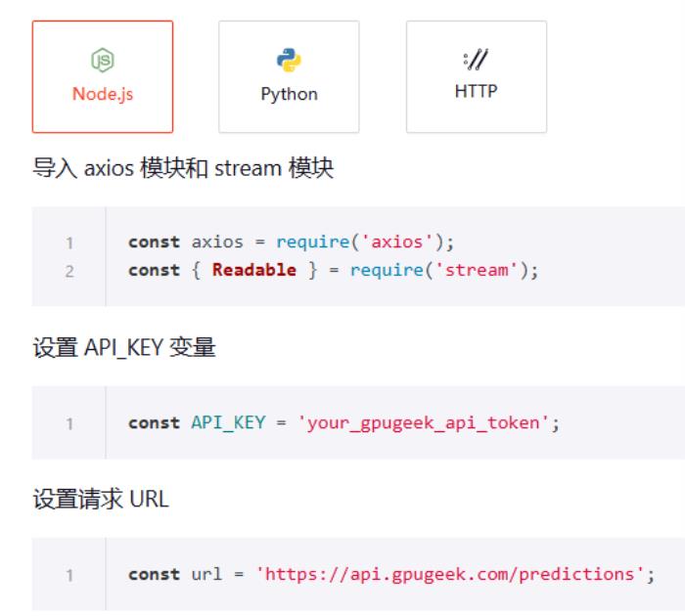Switch to the Python tab card

click(x=289, y=76)
